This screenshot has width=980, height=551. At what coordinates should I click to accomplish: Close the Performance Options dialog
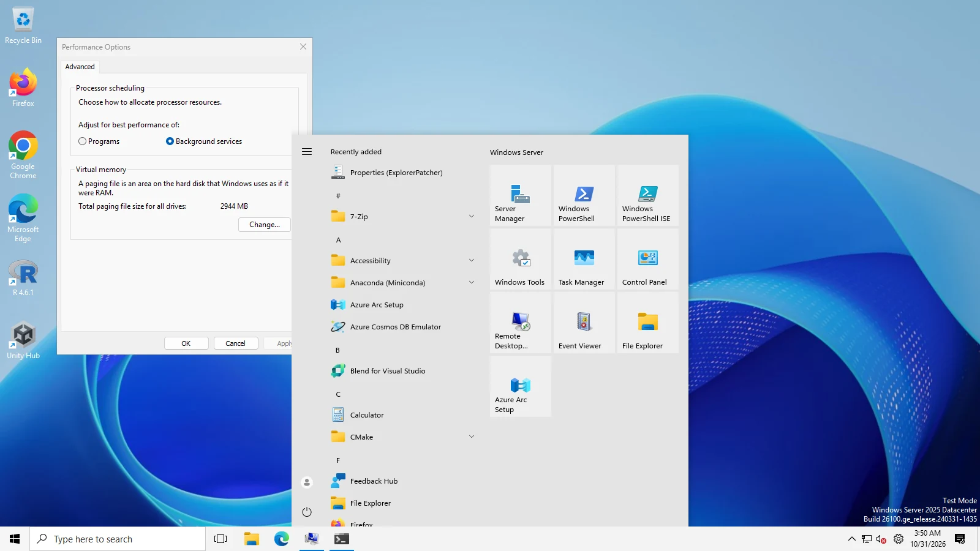point(303,47)
